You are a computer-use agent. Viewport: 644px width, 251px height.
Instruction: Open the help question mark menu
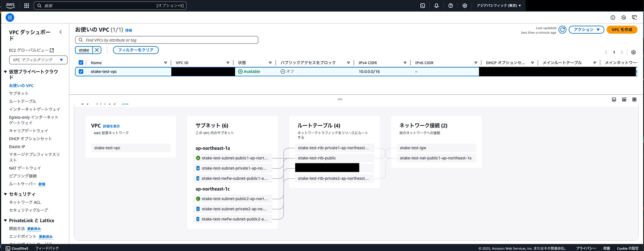pos(451,6)
